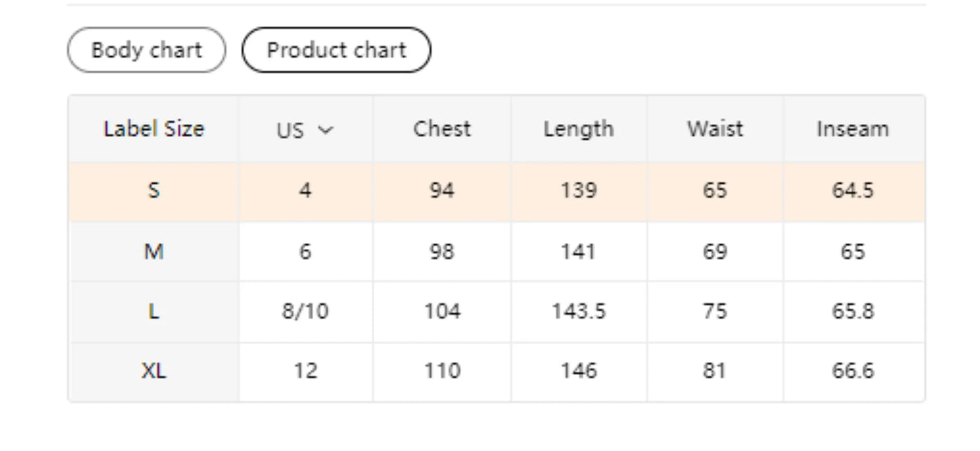Open the US size system dropdown
Image resolution: width=980 pixels, height=451 pixels.
click(305, 130)
